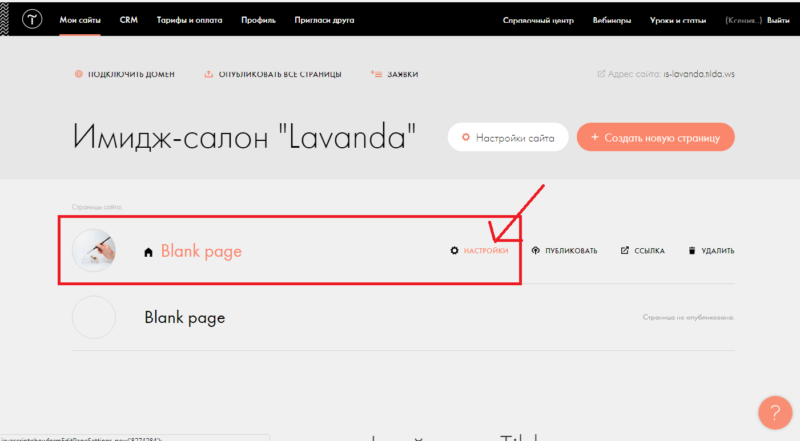Open the Вебинары link
This screenshot has width=800, height=441.
coord(612,20)
